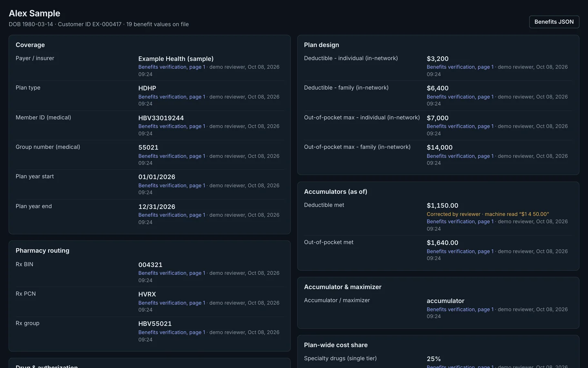Open source link under Example Health (sample)
Viewport: 588px width, 368px height.
(x=172, y=67)
